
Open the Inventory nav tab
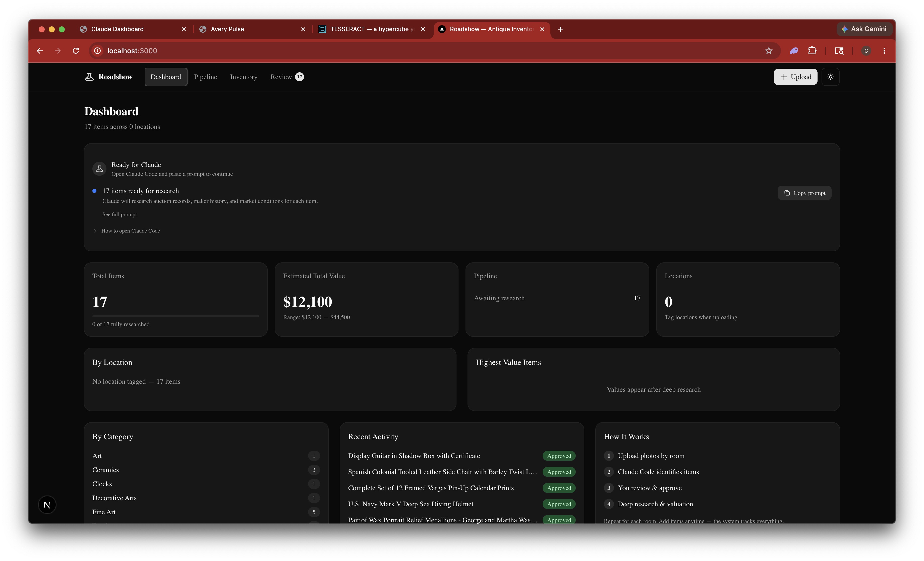click(243, 77)
